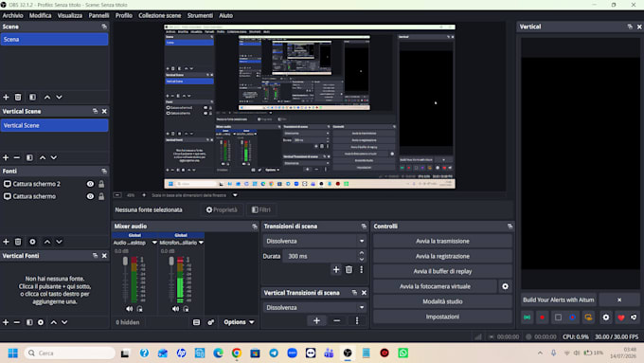This screenshot has height=363, width=644.
Task: Start vertical streaming with green icon
Action: [528, 318]
